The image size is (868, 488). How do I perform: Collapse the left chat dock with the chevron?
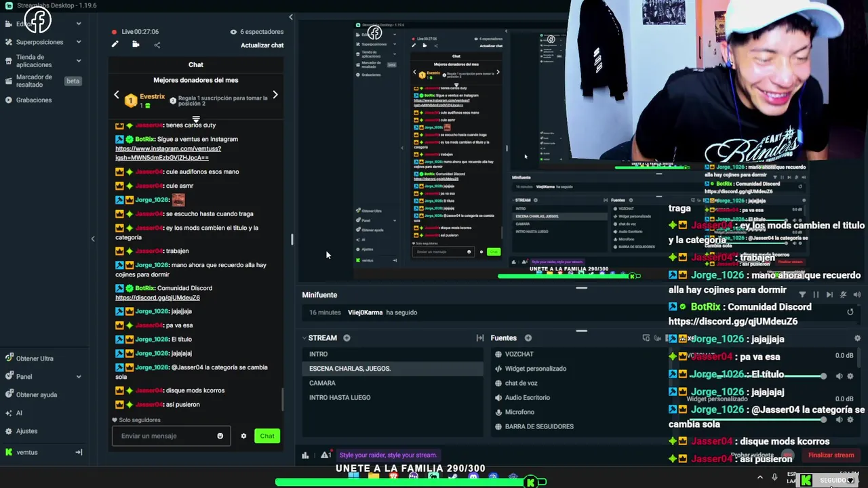(93, 239)
